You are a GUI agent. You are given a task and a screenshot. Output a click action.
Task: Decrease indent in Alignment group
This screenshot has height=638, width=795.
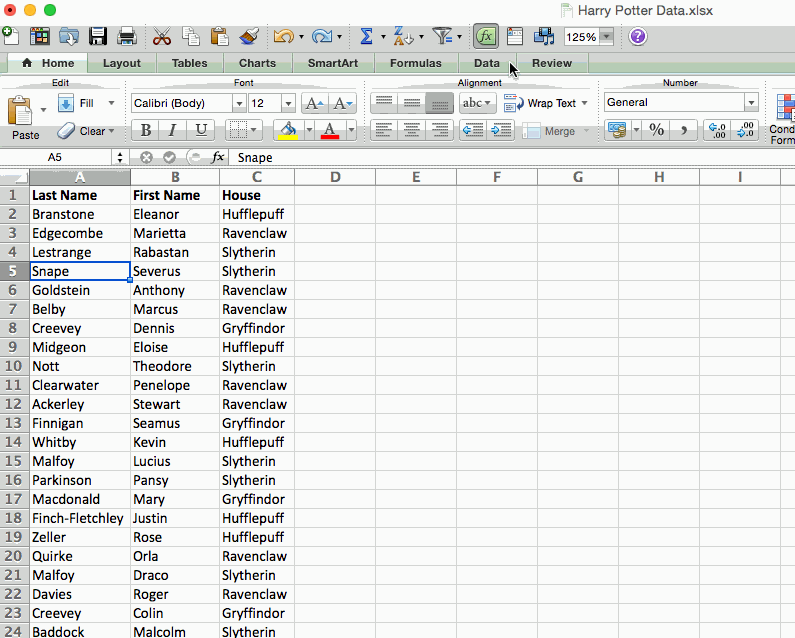473,130
